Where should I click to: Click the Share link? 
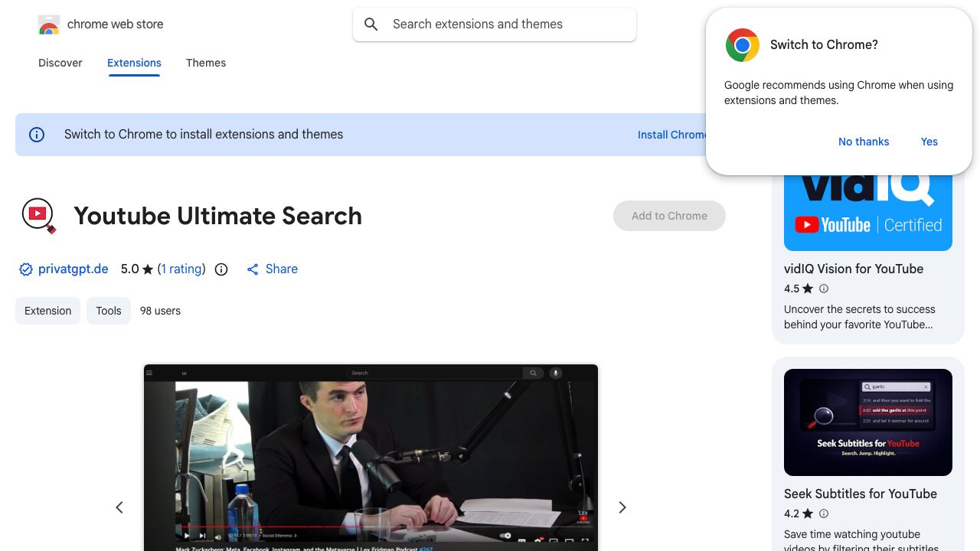click(282, 269)
